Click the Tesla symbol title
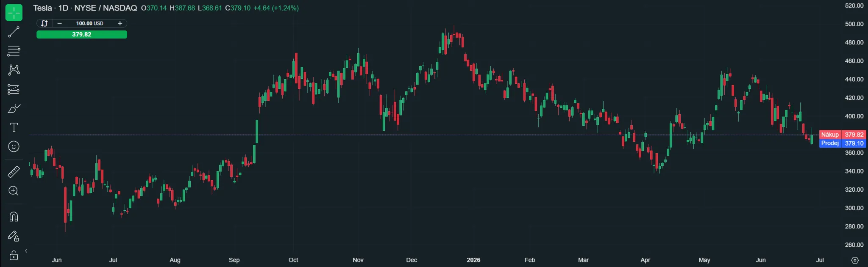This screenshot has width=868, height=267. coord(42,8)
